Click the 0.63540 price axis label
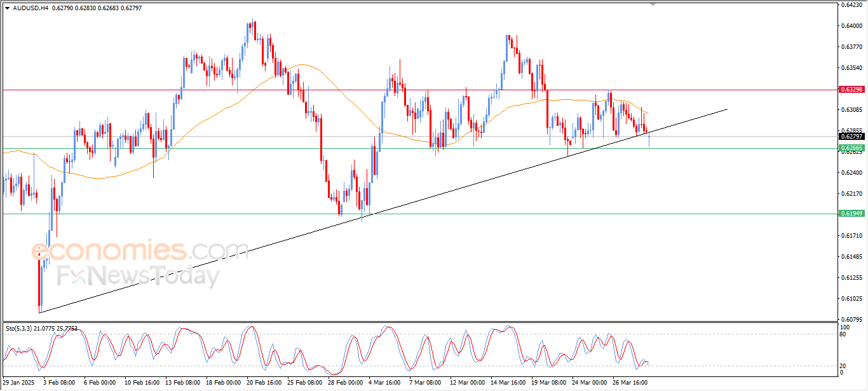Viewport: 868px width, 391px height. pyautogui.click(x=851, y=67)
